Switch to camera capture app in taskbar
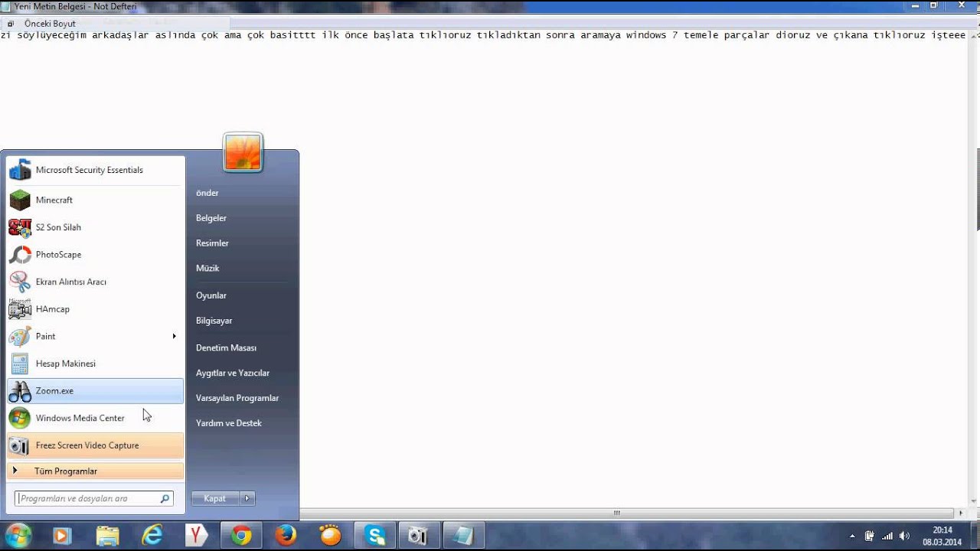The image size is (980, 551). coord(419,535)
